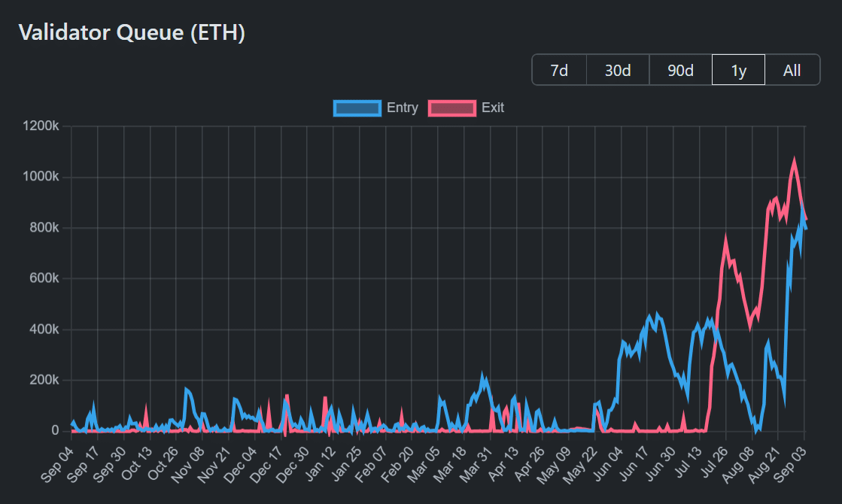
Task: Click the blue Entry legend swatch
Action: point(357,108)
